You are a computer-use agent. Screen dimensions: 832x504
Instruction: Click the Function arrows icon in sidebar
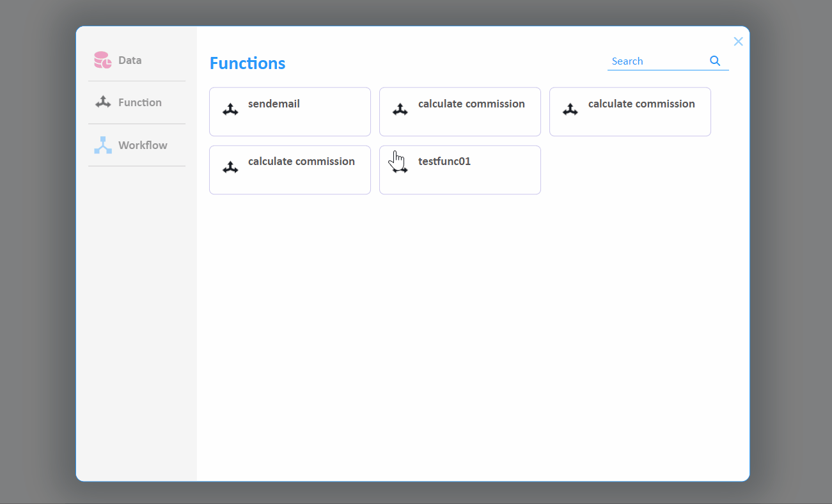[x=103, y=102]
